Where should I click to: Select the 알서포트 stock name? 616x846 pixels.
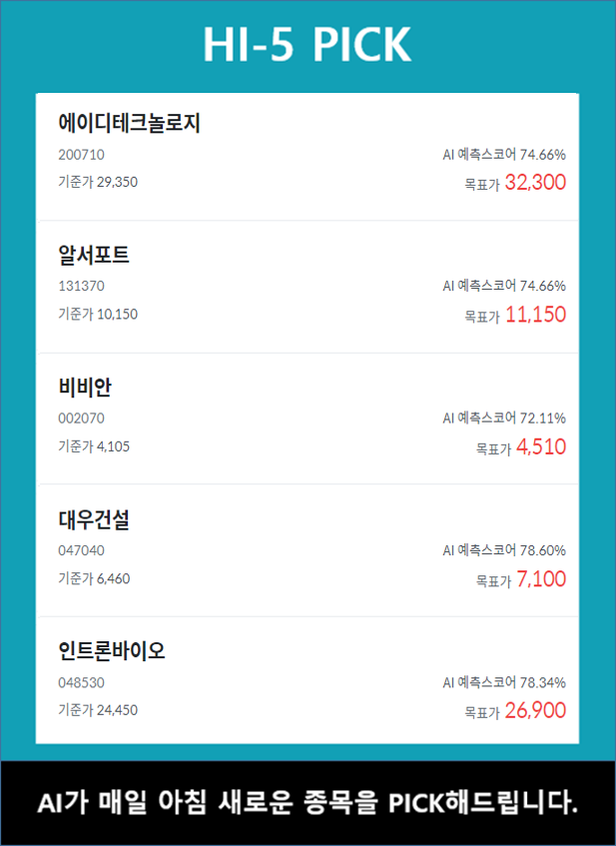[94, 256]
